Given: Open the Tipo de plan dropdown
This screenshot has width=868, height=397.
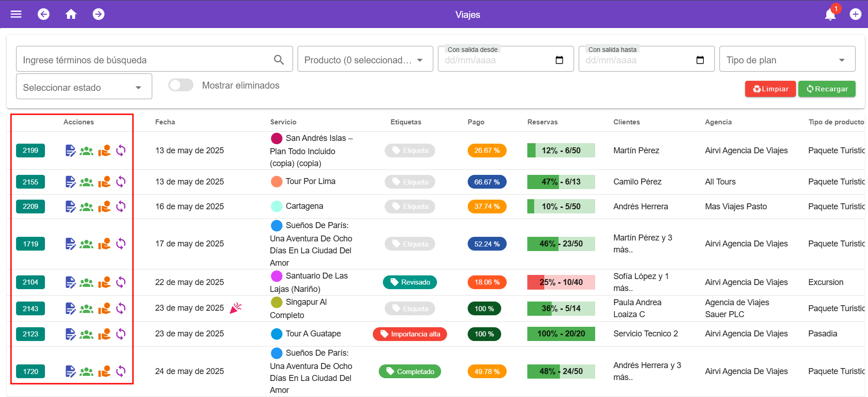Looking at the screenshot, I should (x=787, y=60).
